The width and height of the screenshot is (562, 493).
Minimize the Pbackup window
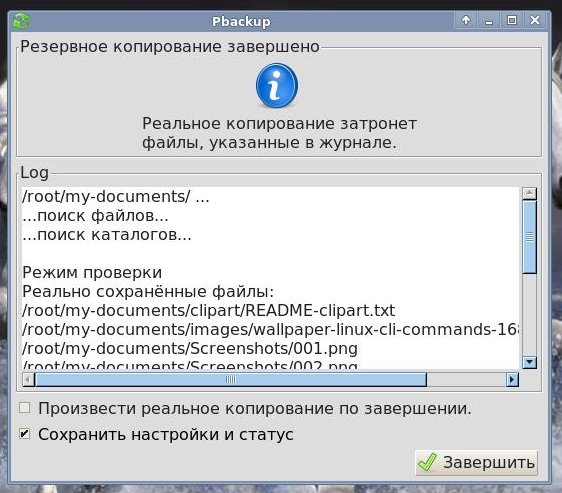click(x=489, y=20)
